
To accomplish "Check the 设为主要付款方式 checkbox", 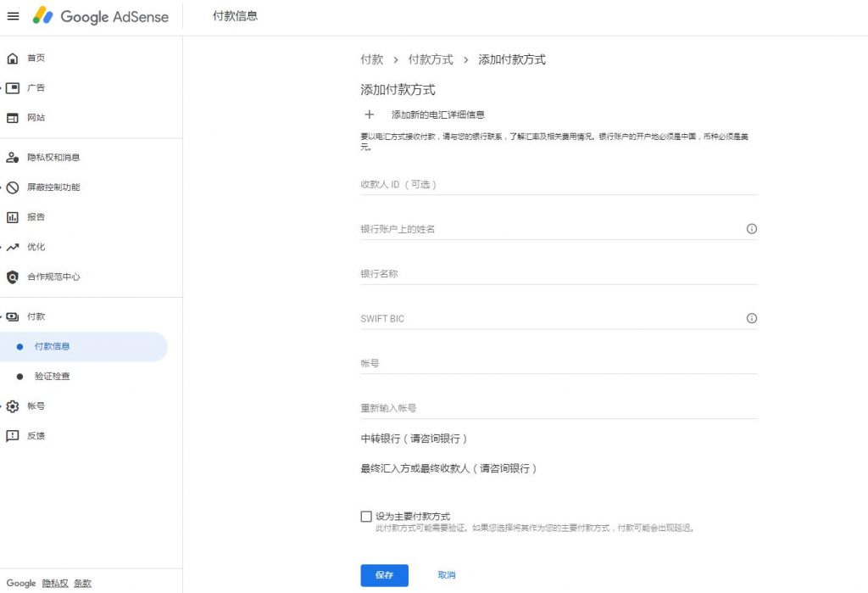I will (x=366, y=517).
